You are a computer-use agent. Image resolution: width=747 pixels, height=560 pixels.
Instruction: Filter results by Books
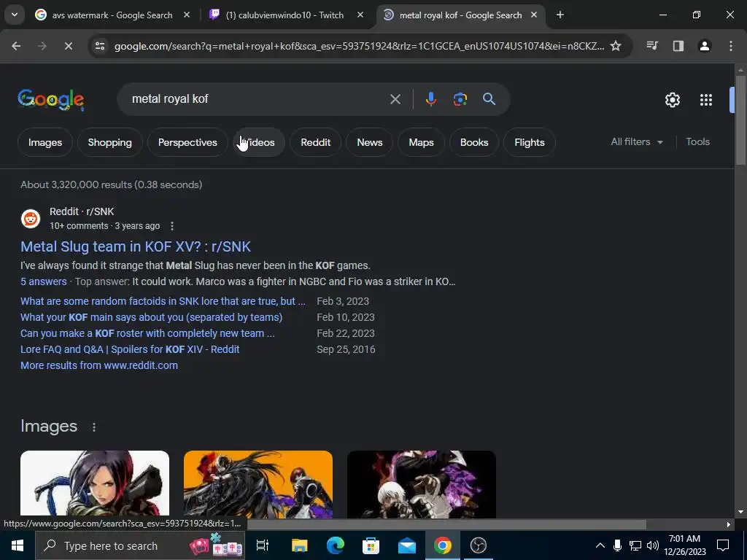[474, 142]
